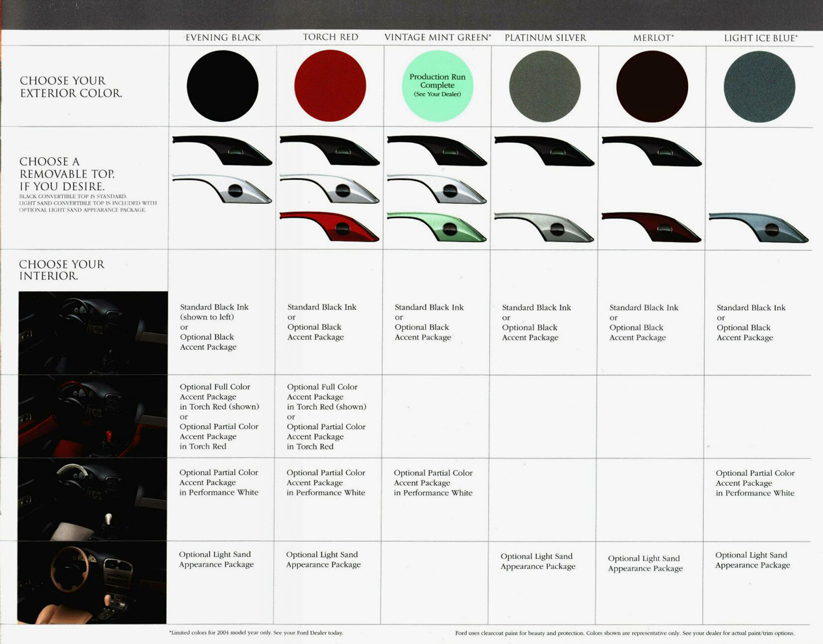Select the black removable top under Torch Red
Screen dimensions: 823x644
tap(330, 150)
